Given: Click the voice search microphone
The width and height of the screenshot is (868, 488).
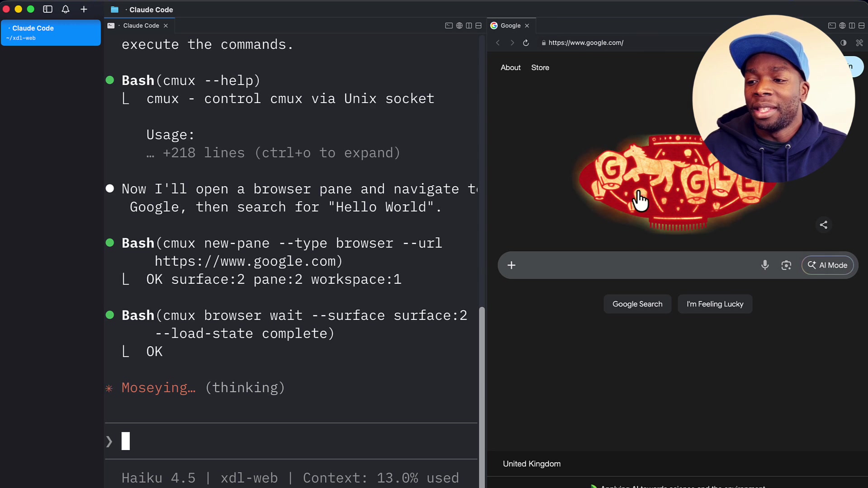Looking at the screenshot, I should pos(764,265).
